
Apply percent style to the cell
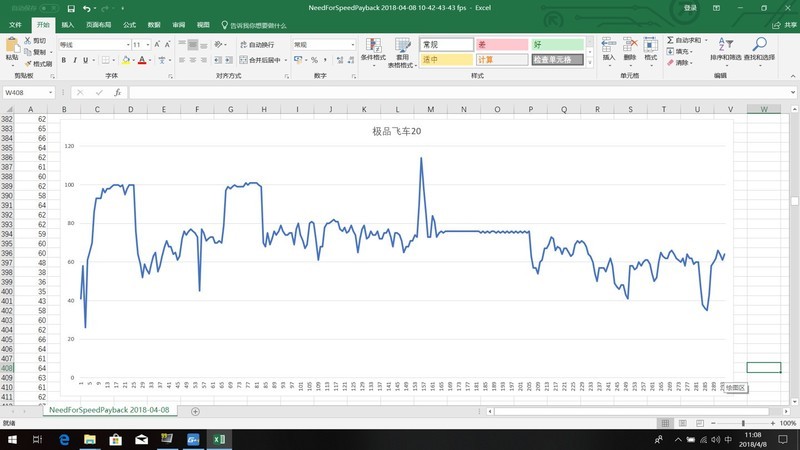[314, 60]
